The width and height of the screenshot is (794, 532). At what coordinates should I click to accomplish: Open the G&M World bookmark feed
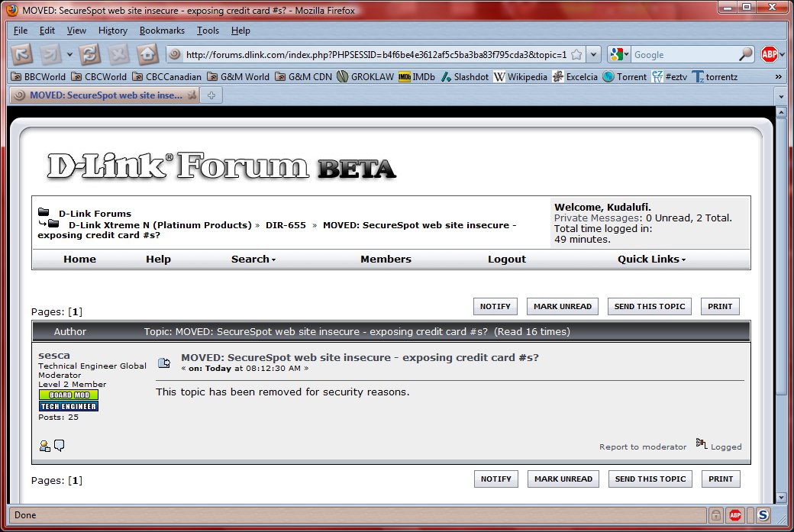click(238, 77)
